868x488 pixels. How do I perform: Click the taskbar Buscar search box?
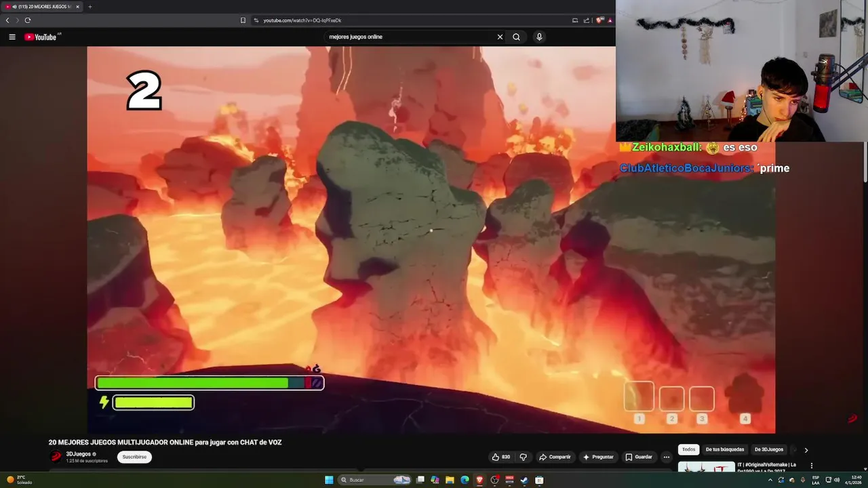pyautogui.click(x=375, y=480)
